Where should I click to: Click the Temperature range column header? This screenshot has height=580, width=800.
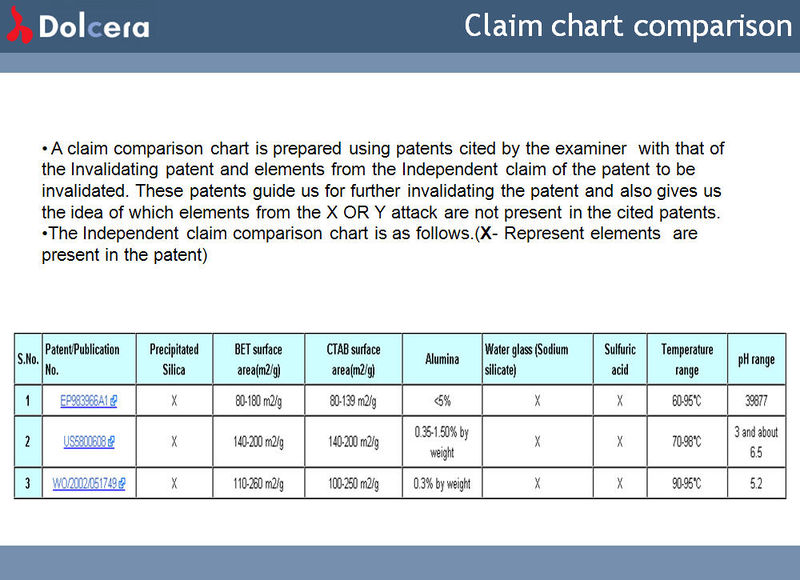pyautogui.click(x=686, y=359)
